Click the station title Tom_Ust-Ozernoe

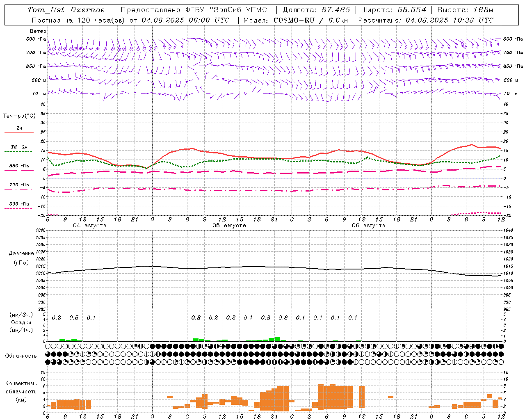66,10
